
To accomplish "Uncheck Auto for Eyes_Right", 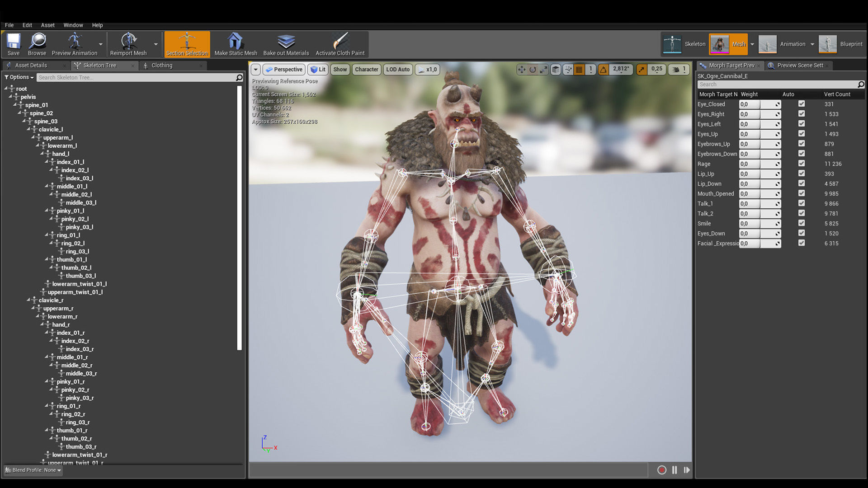I will pyautogui.click(x=802, y=114).
